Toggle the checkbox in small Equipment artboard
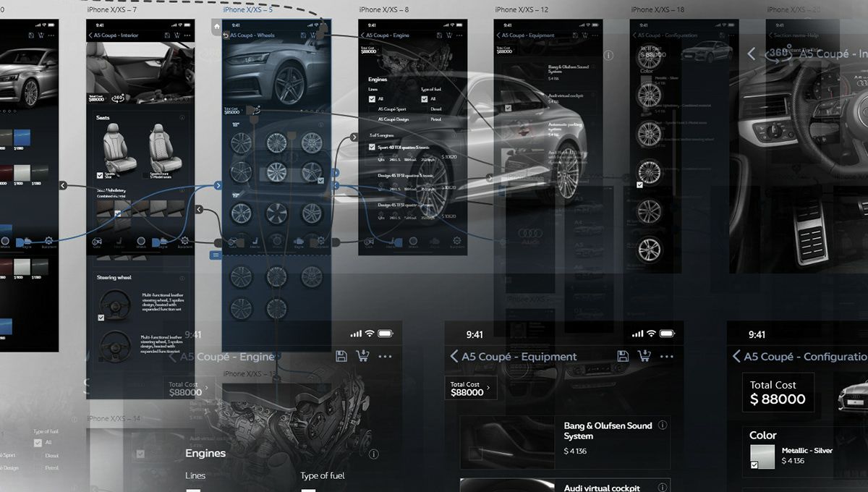Viewport: 868px width, 492px height. coord(508,109)
